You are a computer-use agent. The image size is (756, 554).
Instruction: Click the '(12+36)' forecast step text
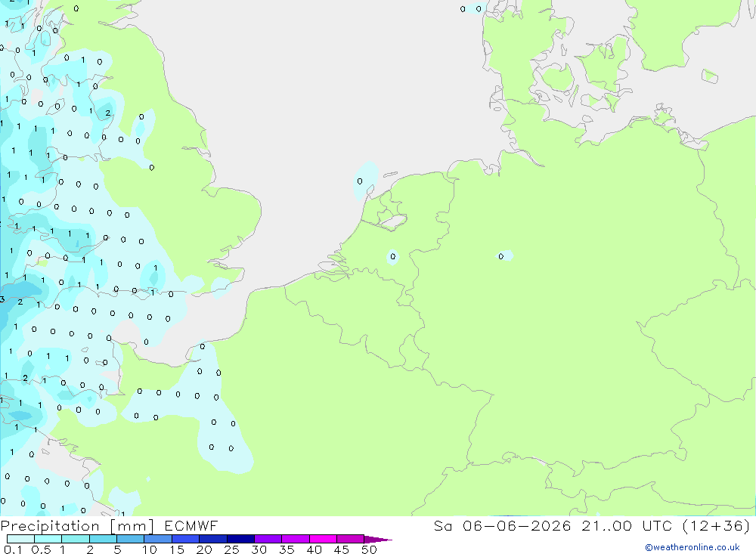[x=717, y=525]
